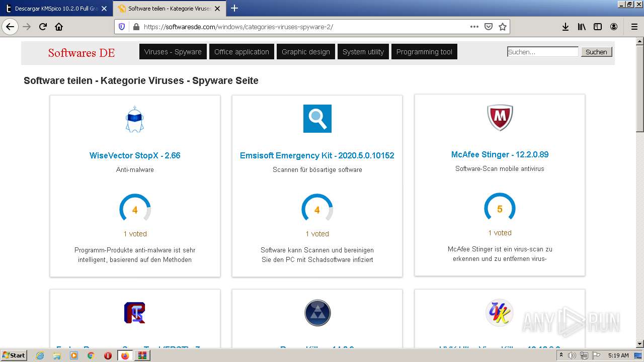644x362 pixels.
Task: Click 'Software-Scan mobile antivirus' text
Action: (x=500, y=169)
